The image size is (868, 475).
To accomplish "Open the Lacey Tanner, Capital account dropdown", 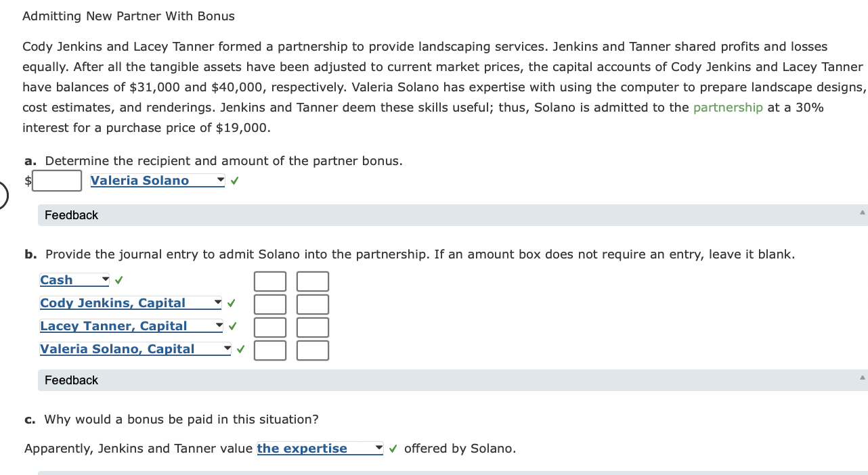I will 131,326.
